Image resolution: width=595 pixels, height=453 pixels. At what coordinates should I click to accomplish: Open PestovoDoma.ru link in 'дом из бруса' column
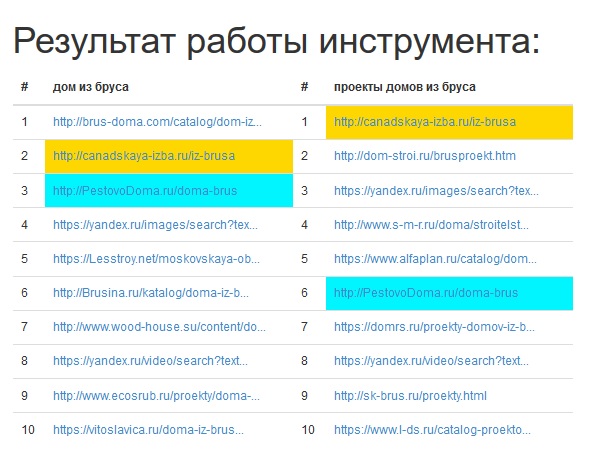pyautogui.click(x=145, y=190)
